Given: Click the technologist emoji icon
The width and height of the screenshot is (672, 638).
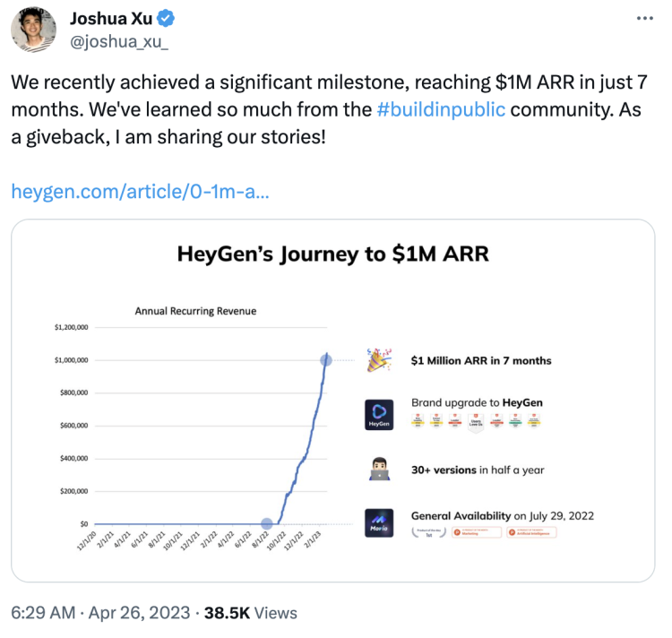Looking at the screenshot, I should click(379, 470).
